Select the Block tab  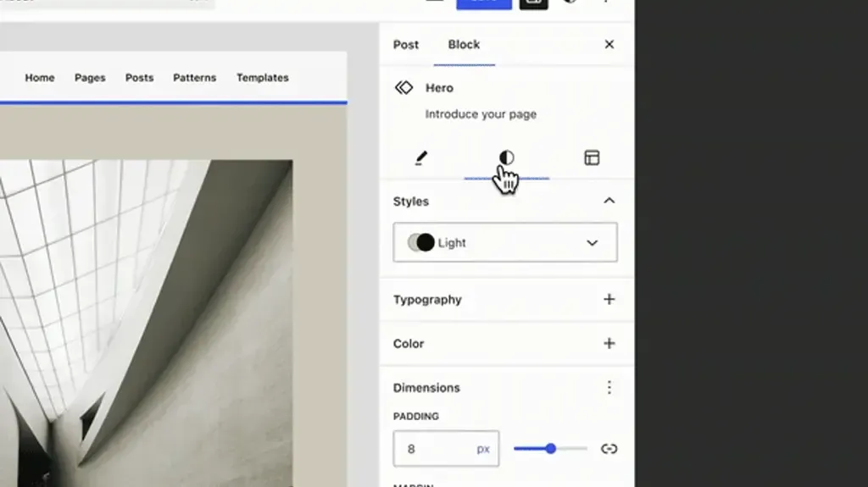click(464, 45)
